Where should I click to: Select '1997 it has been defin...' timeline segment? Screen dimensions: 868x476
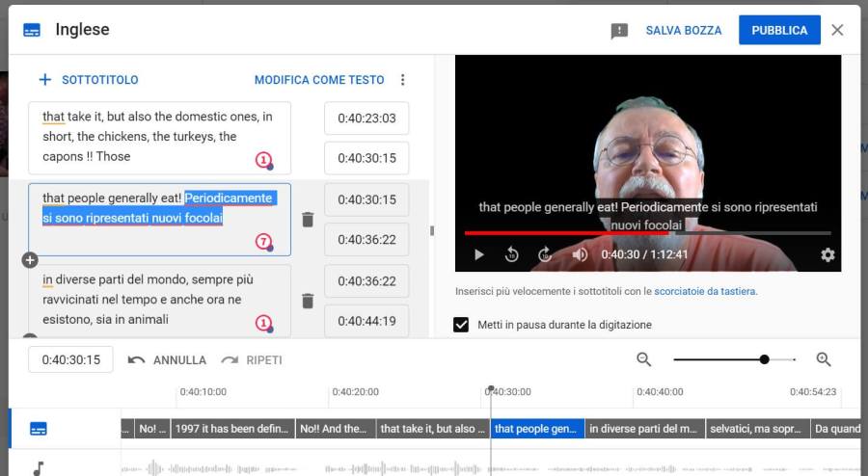(x=231, y=429)
